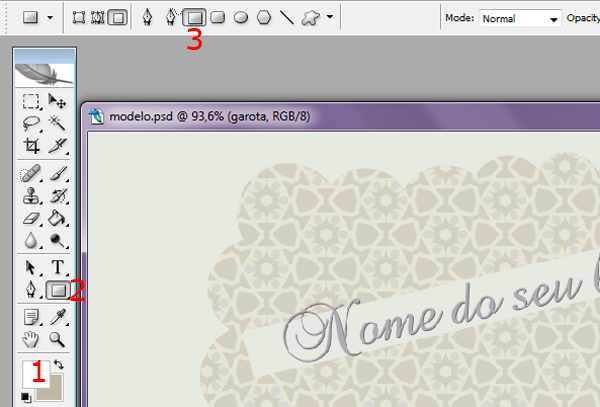
Task: Select the Rectangle shape tool in toolbox
Action: [58, 290]
